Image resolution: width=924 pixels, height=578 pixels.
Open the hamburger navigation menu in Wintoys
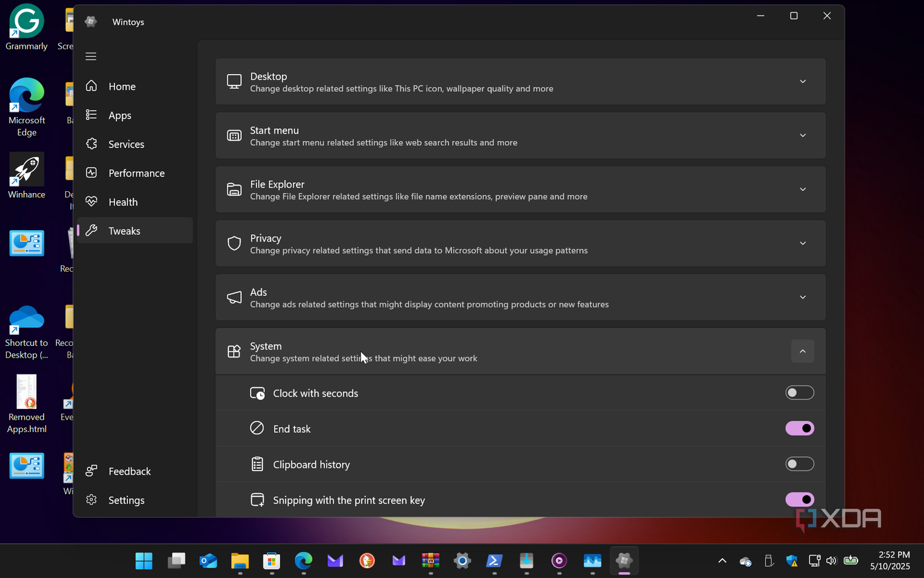point(91,57)
